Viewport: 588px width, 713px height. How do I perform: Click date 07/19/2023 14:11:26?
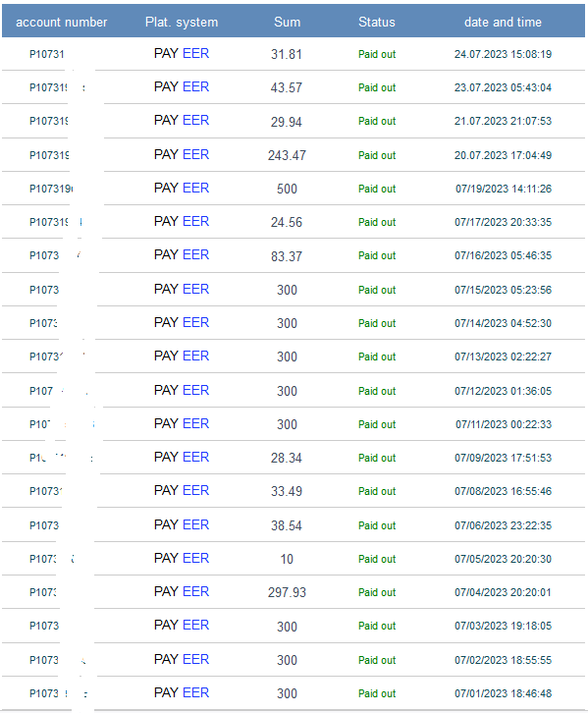504,189
